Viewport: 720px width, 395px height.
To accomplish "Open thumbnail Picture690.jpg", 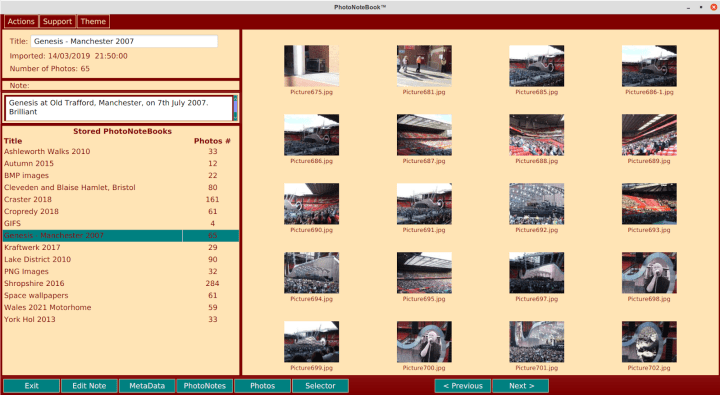I will coord(311,203).
